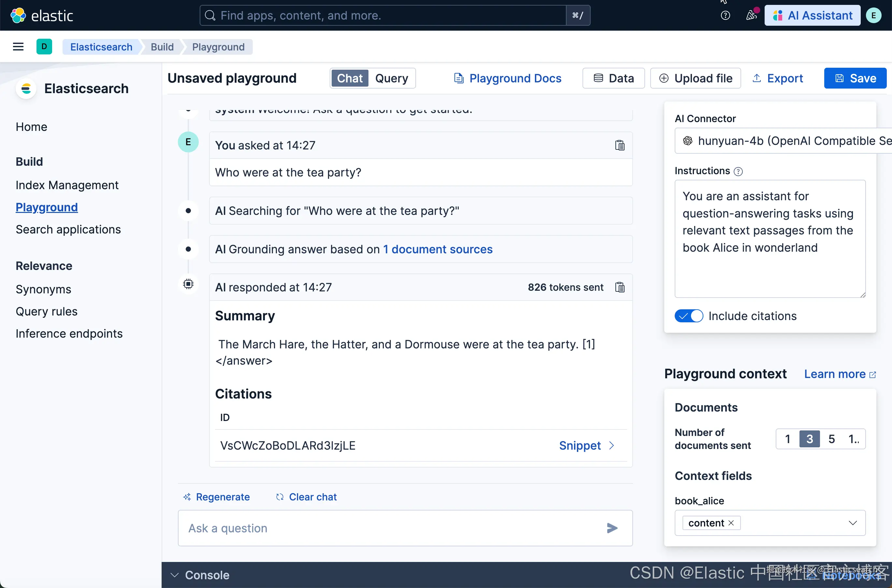Set number of documents sent to 1
Screen dimensions: 892x588
pos(788,439)
